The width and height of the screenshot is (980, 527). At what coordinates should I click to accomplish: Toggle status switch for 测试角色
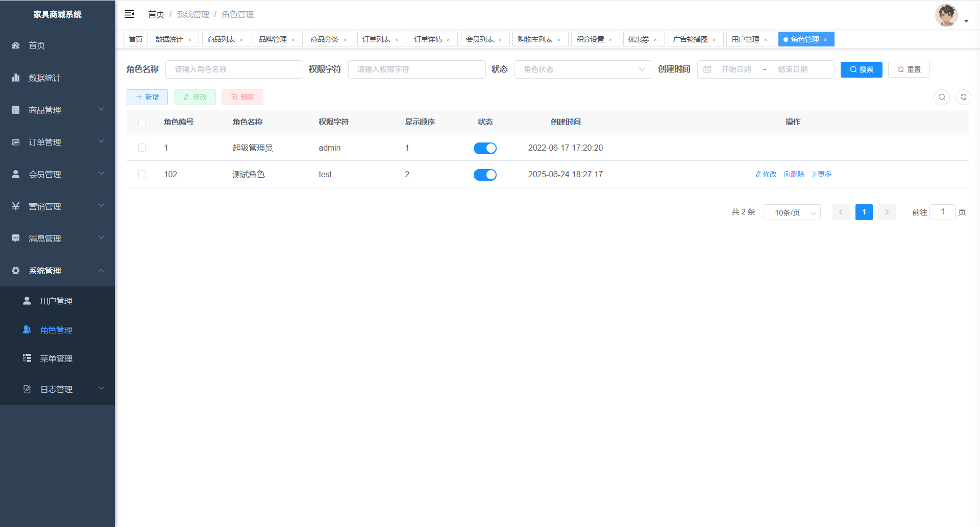point(485,175)
